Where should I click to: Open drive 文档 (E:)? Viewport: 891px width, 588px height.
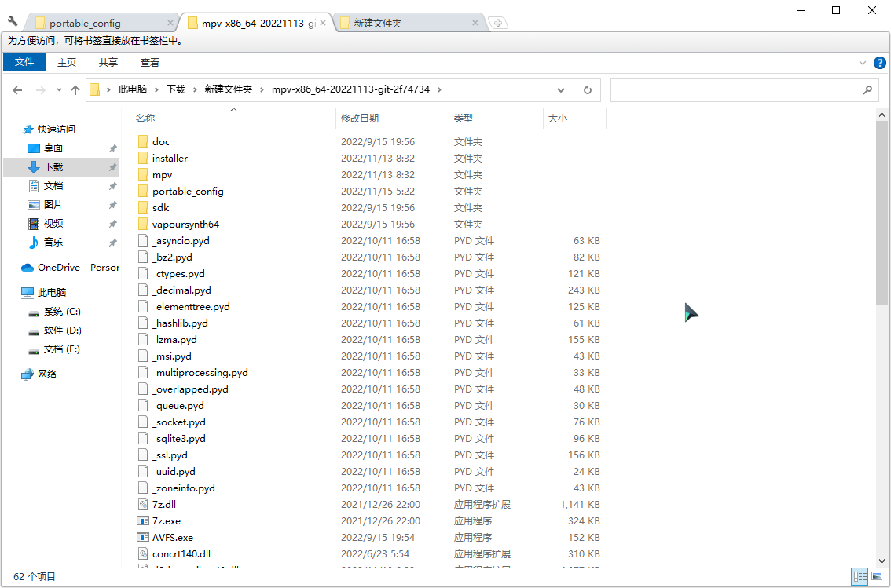click(61, 349)
